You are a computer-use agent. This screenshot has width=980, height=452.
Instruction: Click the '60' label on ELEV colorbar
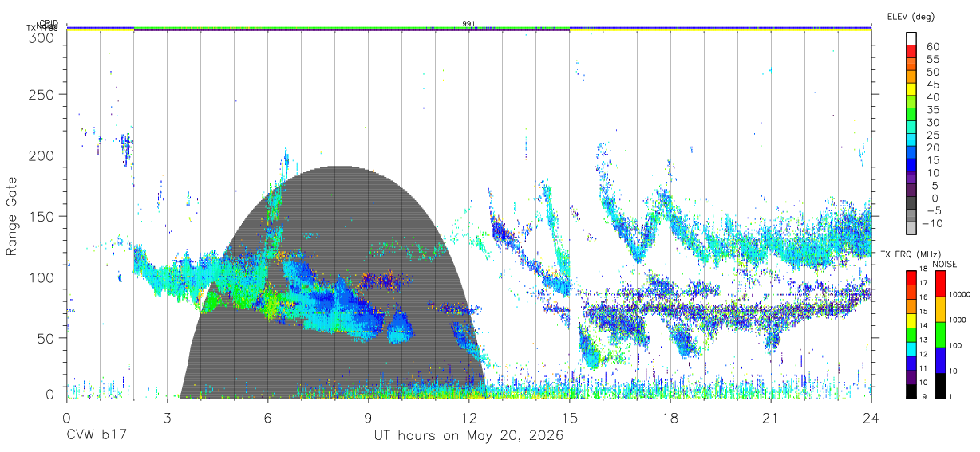pyautogui.click(x=931, y=47)
